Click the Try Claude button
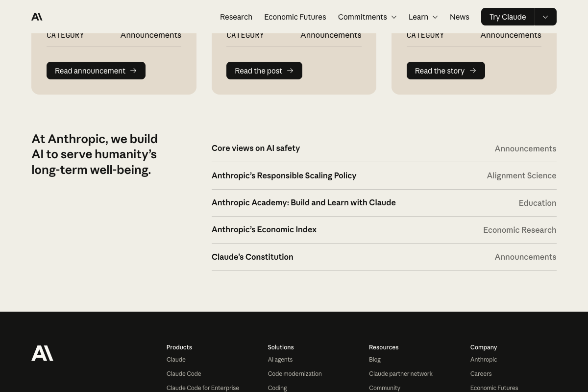 (x=508, y=17)
